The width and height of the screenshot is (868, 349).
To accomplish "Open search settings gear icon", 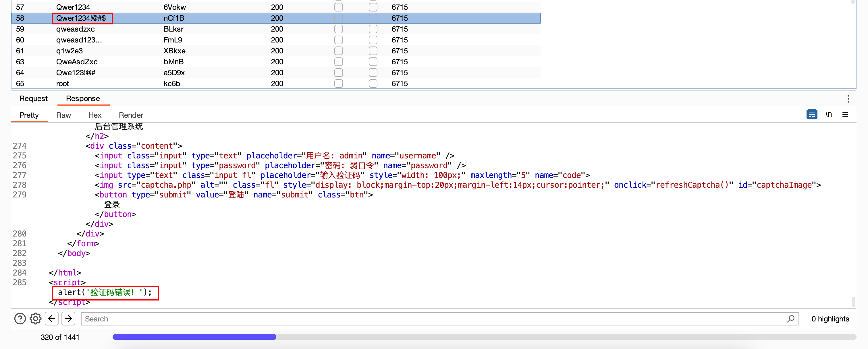I will (35, 318).
